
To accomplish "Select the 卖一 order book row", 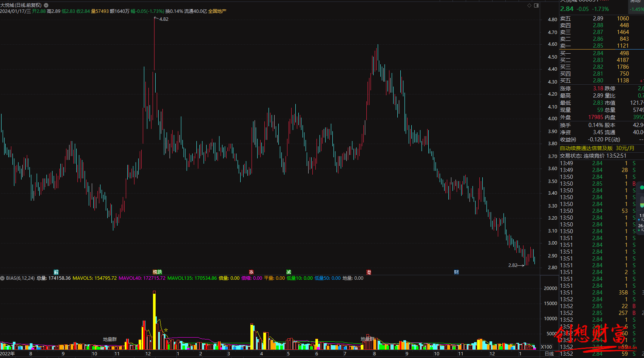I will click(601, 46).
